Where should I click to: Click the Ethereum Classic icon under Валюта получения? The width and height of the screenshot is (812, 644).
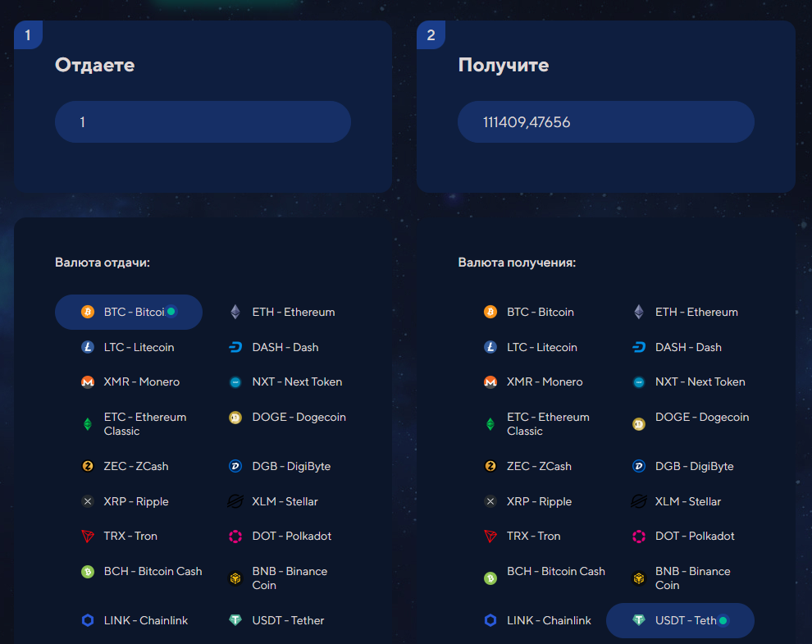point(490,424)
